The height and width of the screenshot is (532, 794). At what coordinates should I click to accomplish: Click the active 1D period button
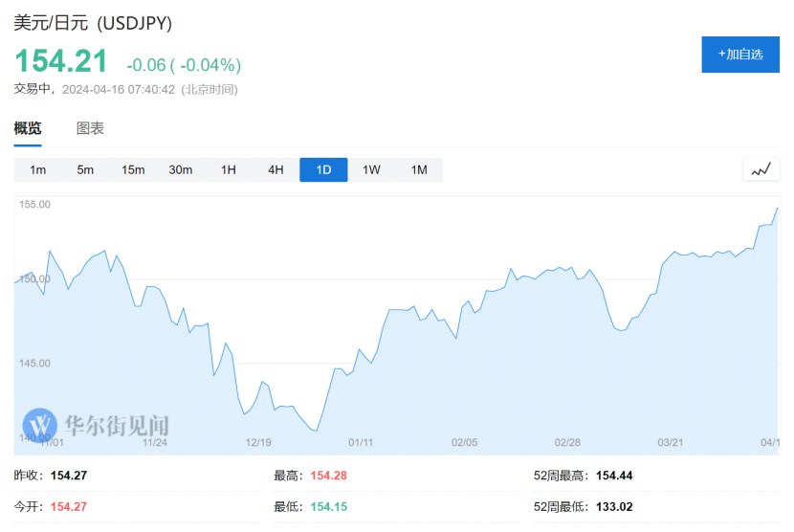323,170
